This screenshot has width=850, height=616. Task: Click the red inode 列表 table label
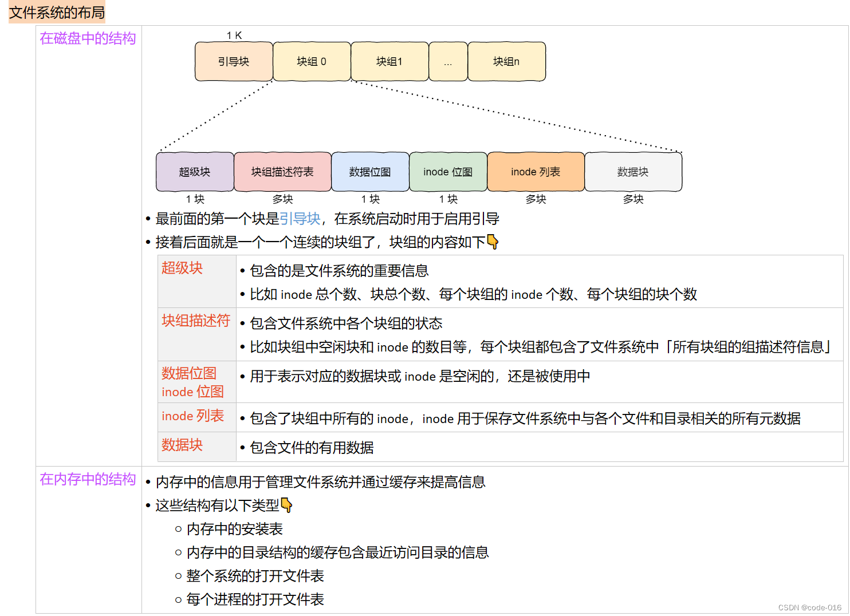click(192, 416)
